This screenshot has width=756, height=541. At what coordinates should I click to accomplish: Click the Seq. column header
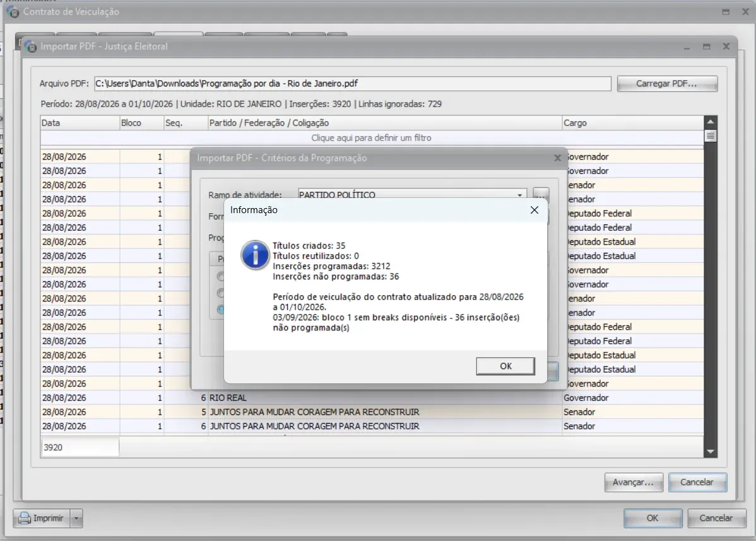tap(186, 123)
